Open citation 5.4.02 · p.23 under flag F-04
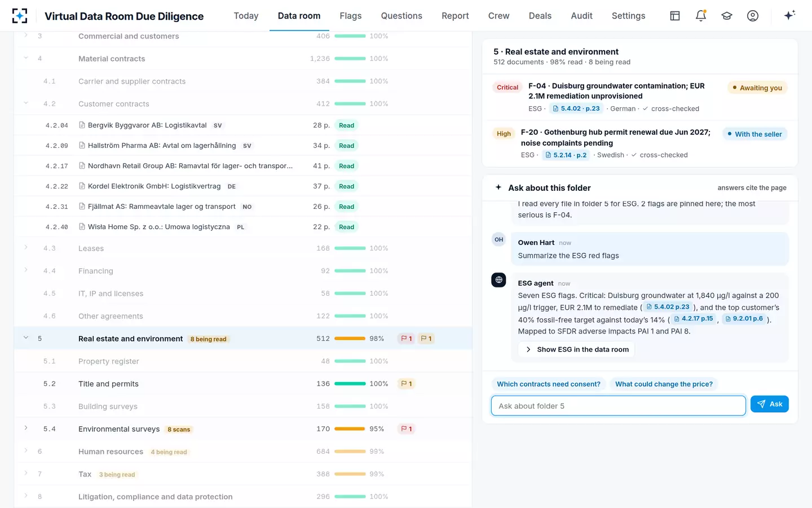This screenshot has height=508, width=812. 576,108
